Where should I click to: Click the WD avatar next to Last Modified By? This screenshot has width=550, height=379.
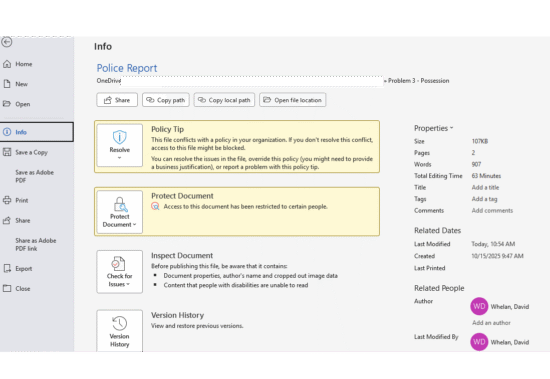479,342
